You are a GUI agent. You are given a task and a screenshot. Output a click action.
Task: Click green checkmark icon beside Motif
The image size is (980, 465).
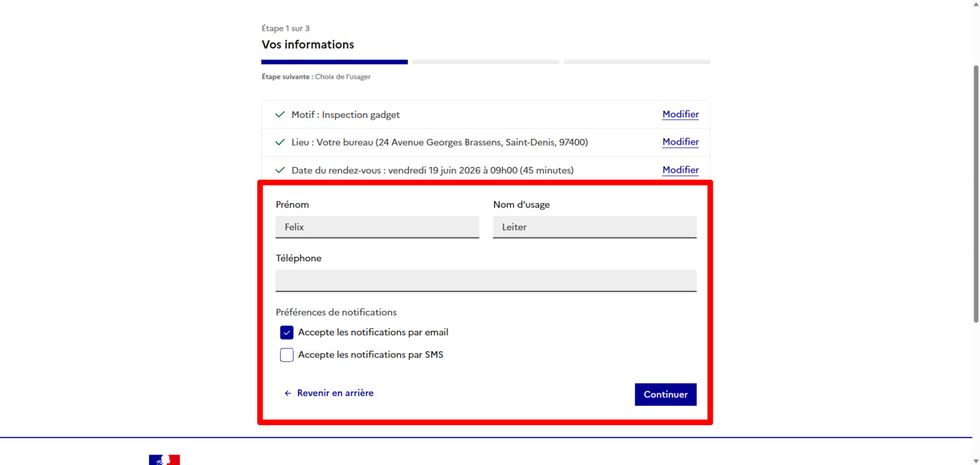point(280,114)
